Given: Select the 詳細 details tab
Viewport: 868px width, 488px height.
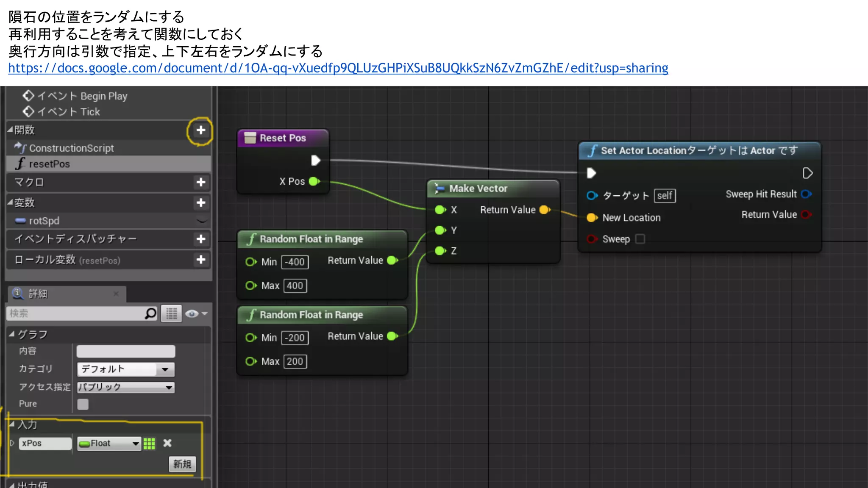Looking at the screenshot, I should [x=38, y=294].
